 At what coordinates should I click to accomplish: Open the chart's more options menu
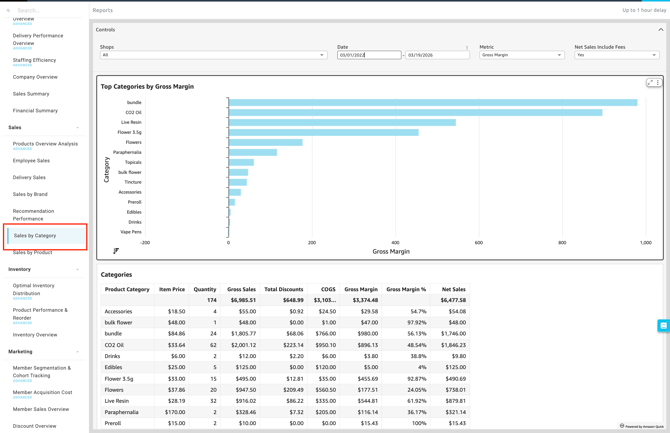coord(658,83)
